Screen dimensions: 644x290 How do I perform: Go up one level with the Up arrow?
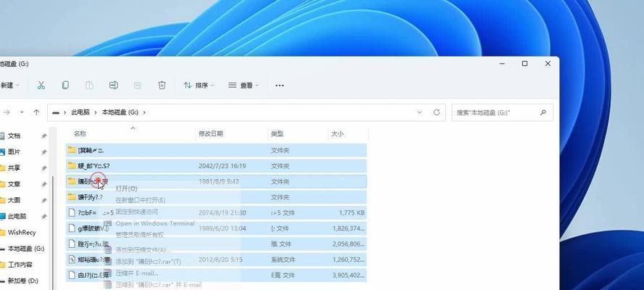[36, 112]
